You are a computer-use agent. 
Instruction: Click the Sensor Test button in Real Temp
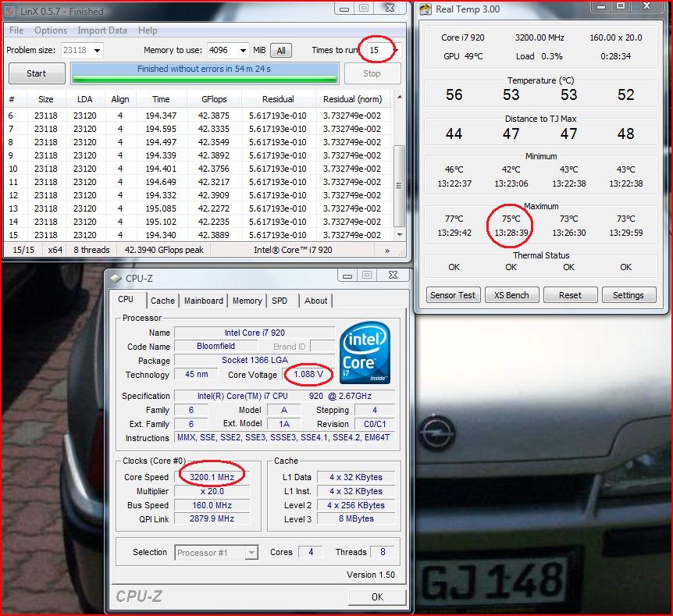coord(453,295)
